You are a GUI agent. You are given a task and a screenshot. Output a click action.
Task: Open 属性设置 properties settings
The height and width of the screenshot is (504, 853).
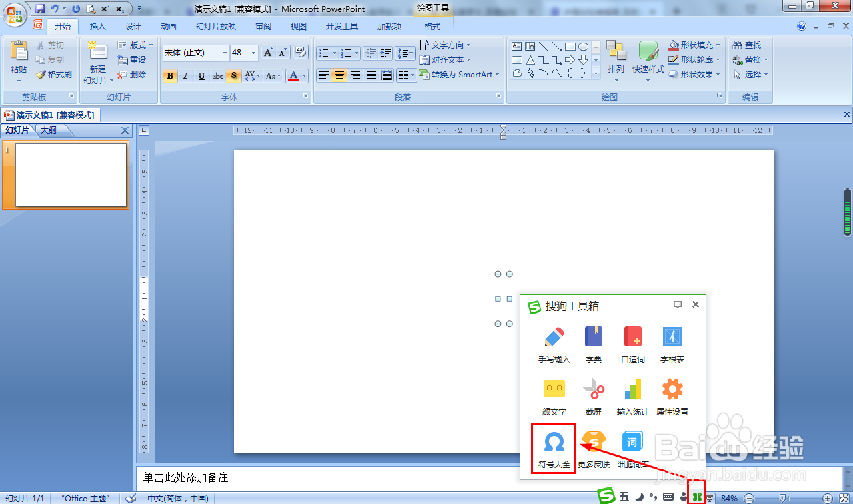(672, 397)
